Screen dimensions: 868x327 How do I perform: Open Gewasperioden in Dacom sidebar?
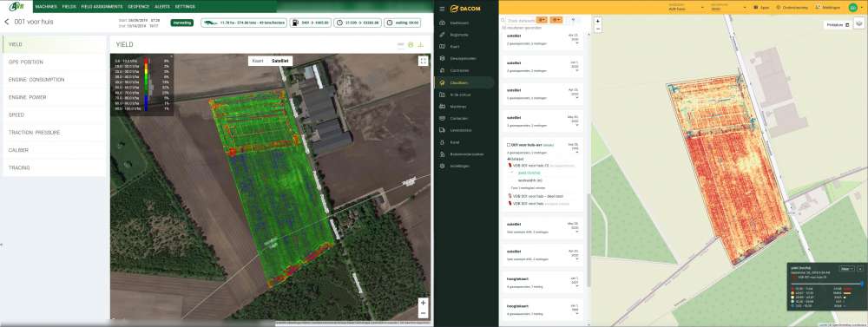[x=463, y=58]
